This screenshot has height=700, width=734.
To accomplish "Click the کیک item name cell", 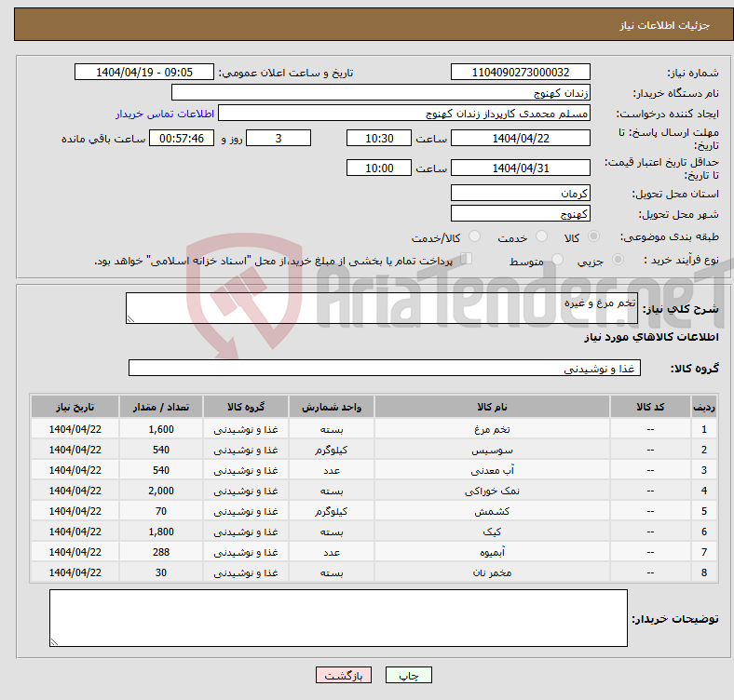I will (492, 532).
